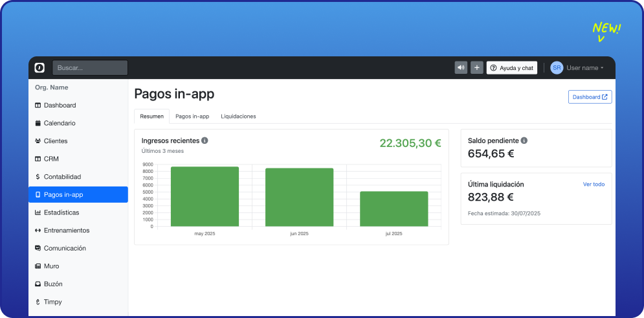Image resolution: width=644 pixels, height=318 pixels.
Task: Click the Pagos in-app phone icon
Action: (38, 195)
